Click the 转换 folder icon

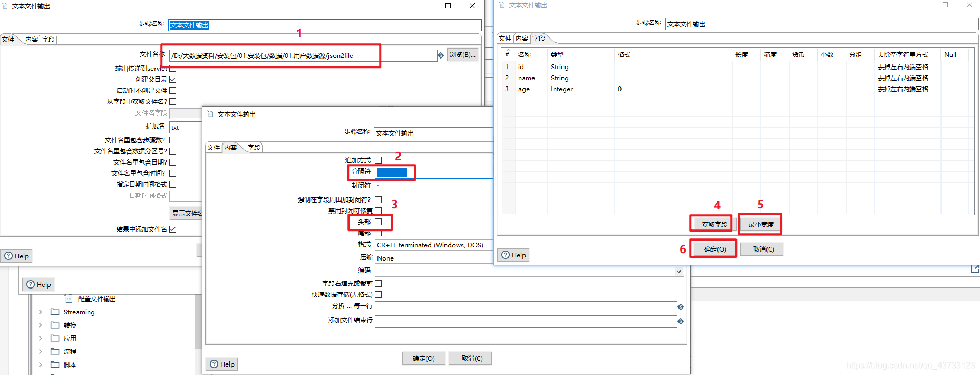click(55, 325)
